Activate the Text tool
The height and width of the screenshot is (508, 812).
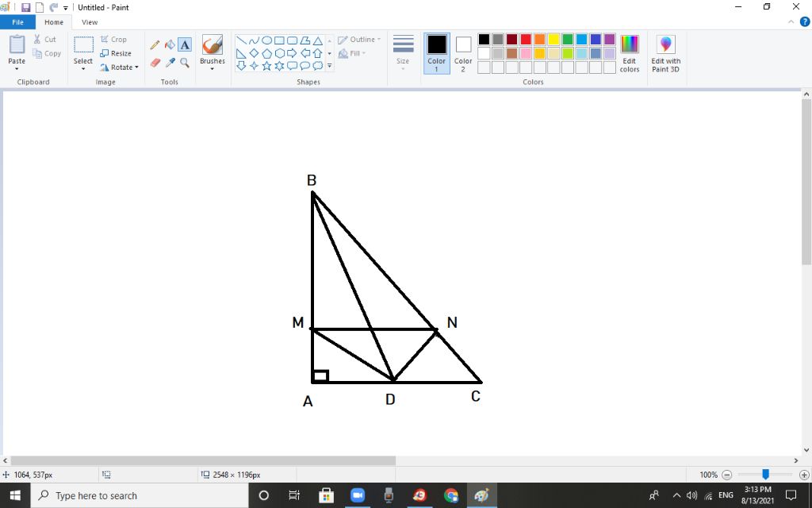[184, 45]
